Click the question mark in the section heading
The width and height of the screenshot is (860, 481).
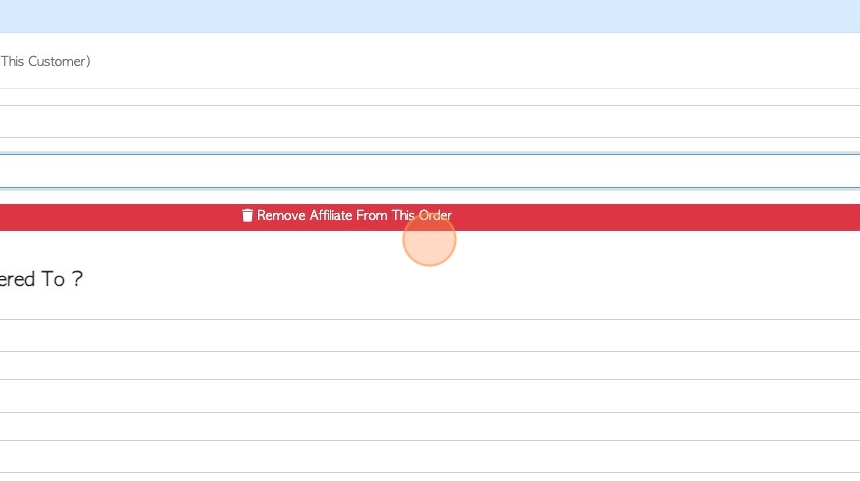point(77,279)
